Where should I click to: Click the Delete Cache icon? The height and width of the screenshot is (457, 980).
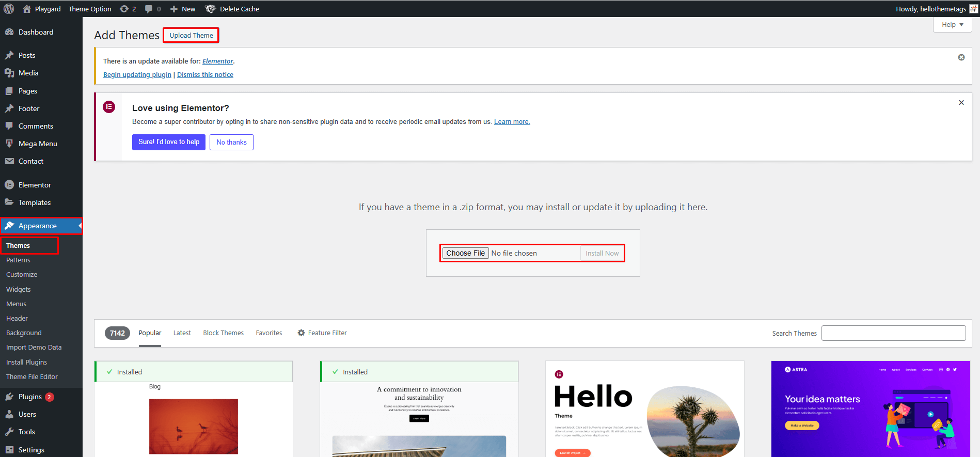point(210,9)
